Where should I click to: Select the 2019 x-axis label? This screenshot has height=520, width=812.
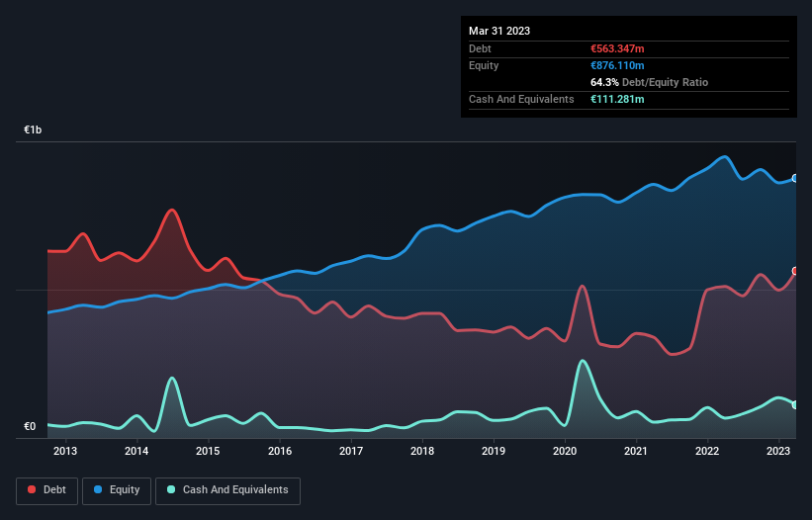point(494,451)
